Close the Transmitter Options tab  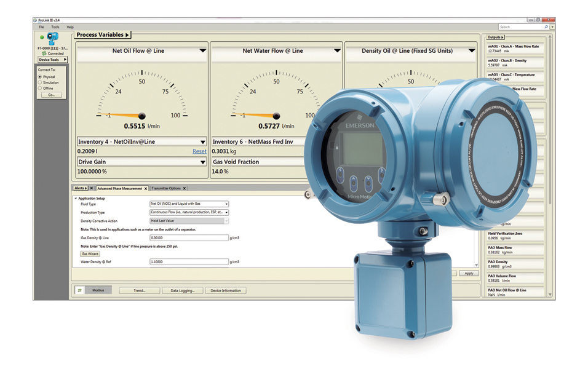click(185, 188)
